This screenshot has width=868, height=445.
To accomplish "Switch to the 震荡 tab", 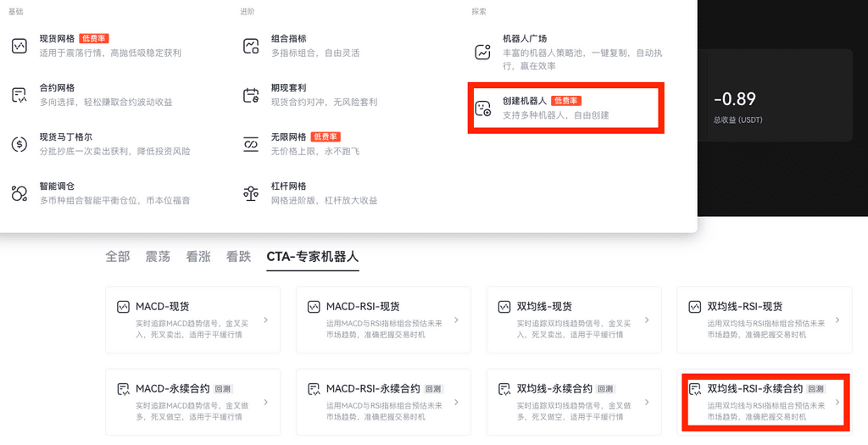I will click(x=159, y=257).
